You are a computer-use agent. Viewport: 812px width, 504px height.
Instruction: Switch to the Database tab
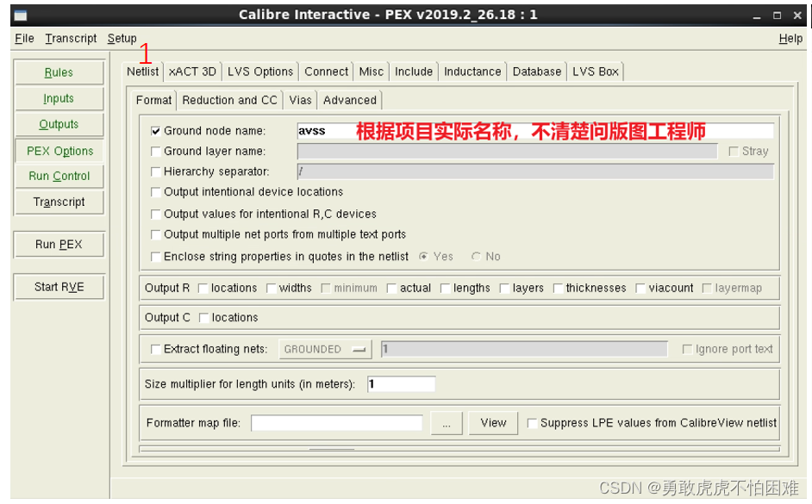pos(537,72)
